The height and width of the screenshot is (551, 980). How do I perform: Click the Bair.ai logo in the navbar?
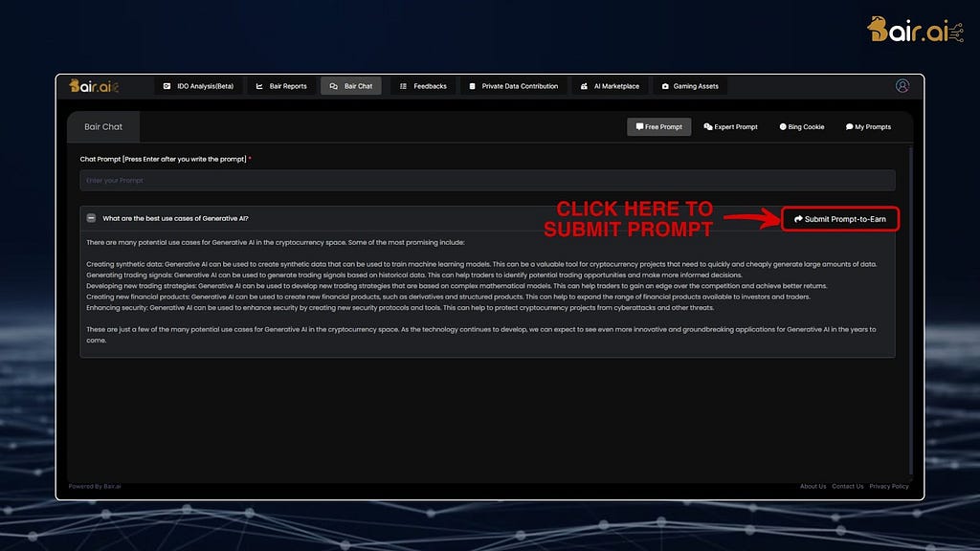(x=94, y=86)
